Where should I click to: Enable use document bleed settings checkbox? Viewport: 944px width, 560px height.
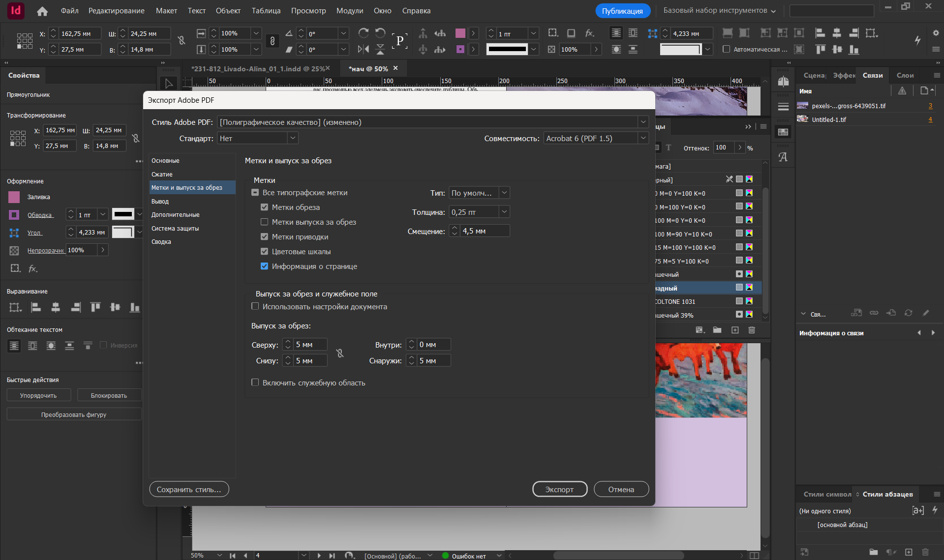coord(255,306)
